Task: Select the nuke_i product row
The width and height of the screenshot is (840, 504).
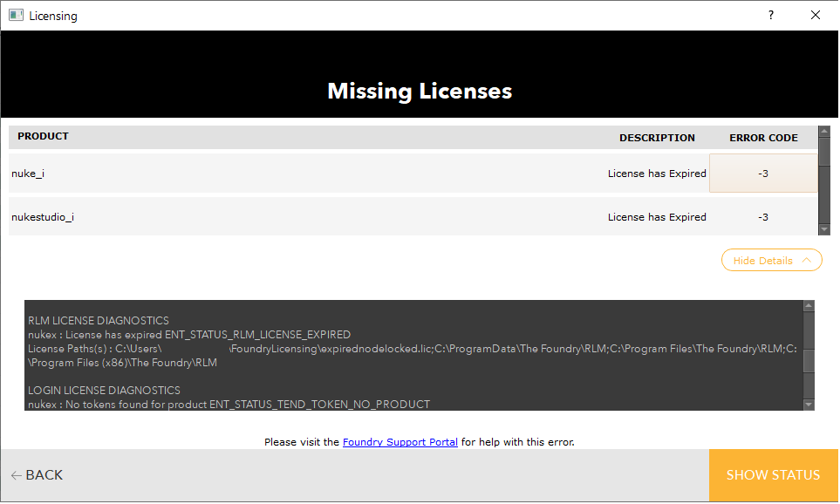Action: pos(413,174)
